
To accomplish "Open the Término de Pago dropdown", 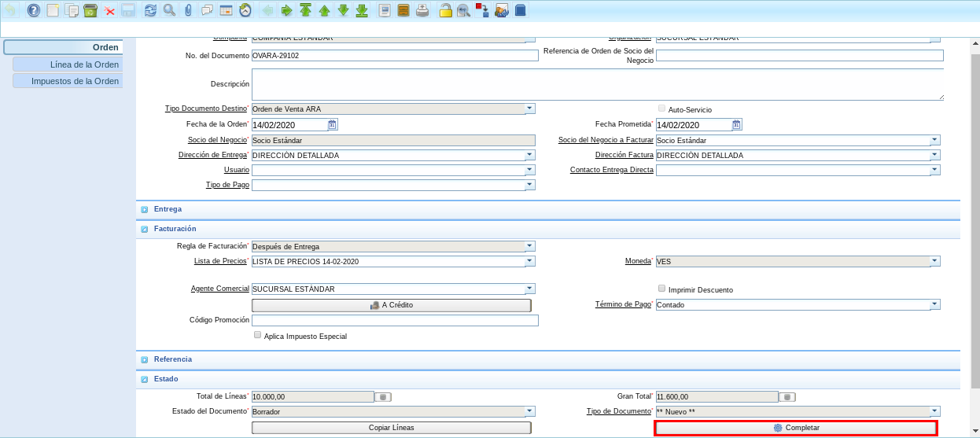I will point(934,304).
